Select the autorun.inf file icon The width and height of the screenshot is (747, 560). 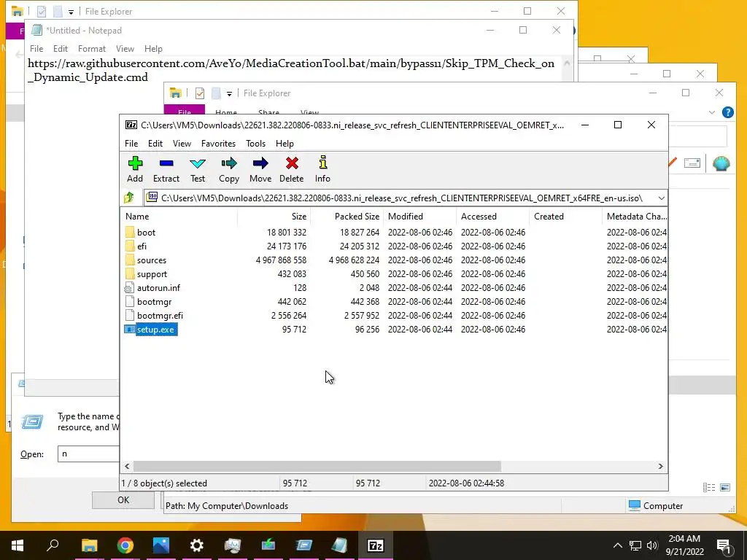click(130, 287)
